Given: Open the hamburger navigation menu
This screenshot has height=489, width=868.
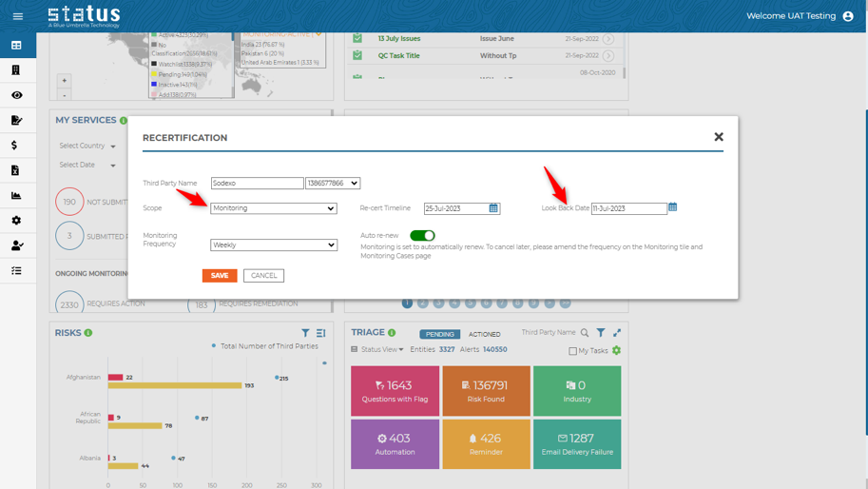Looking at the screenshot, I should coord(17,16).
